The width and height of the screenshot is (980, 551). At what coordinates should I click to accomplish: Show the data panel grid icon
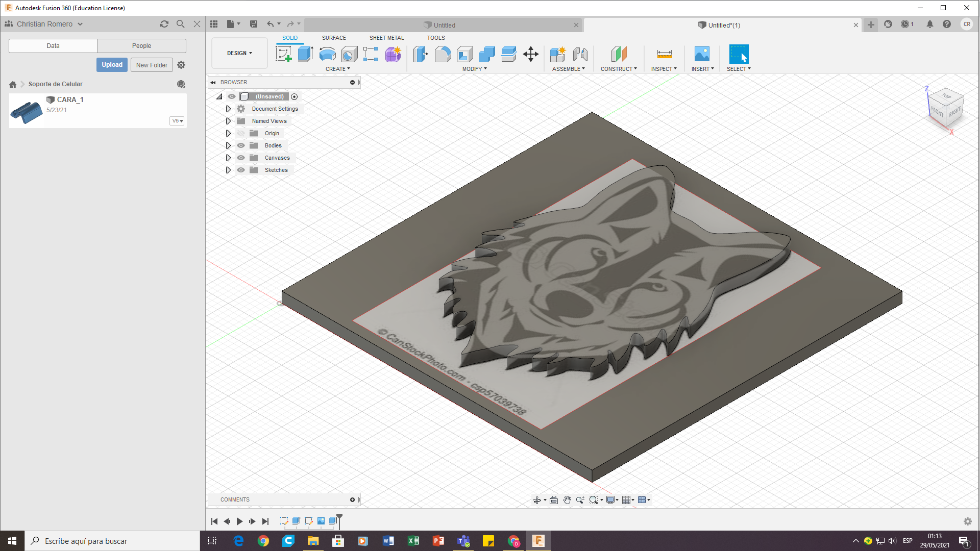(214, 24)
